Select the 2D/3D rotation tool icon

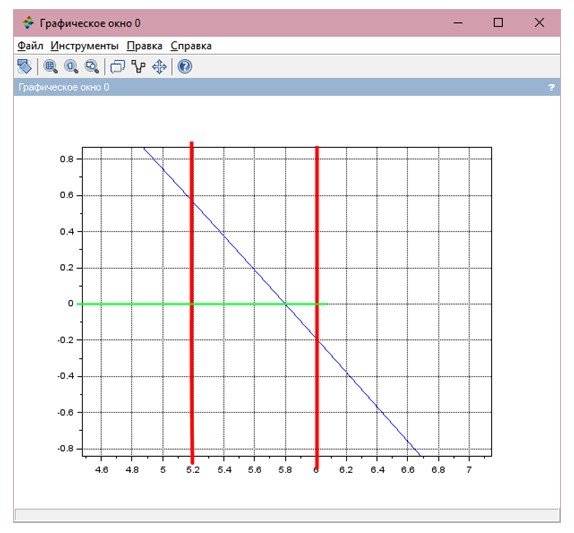pyautogui.click(x=25, y=67)
